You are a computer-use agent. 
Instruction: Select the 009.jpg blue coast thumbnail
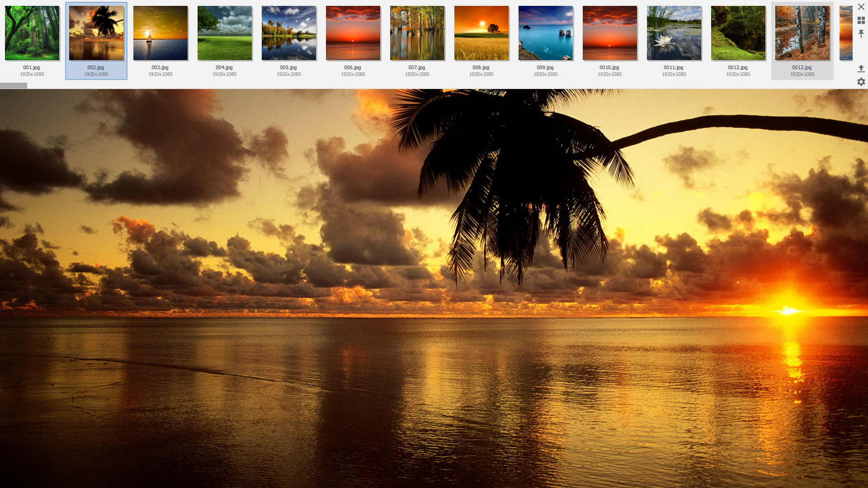click(546, 33)
